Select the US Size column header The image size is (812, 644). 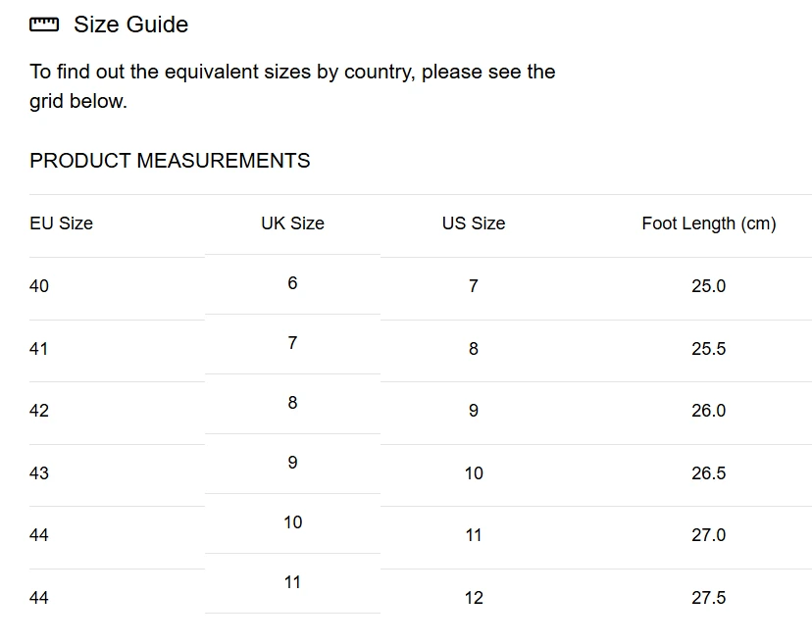[x=474, y=223]
